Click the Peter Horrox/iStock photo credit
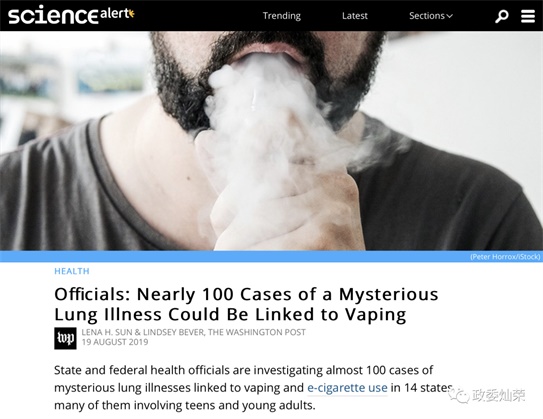Screen dimensions: 543x419 pos(505,257)
